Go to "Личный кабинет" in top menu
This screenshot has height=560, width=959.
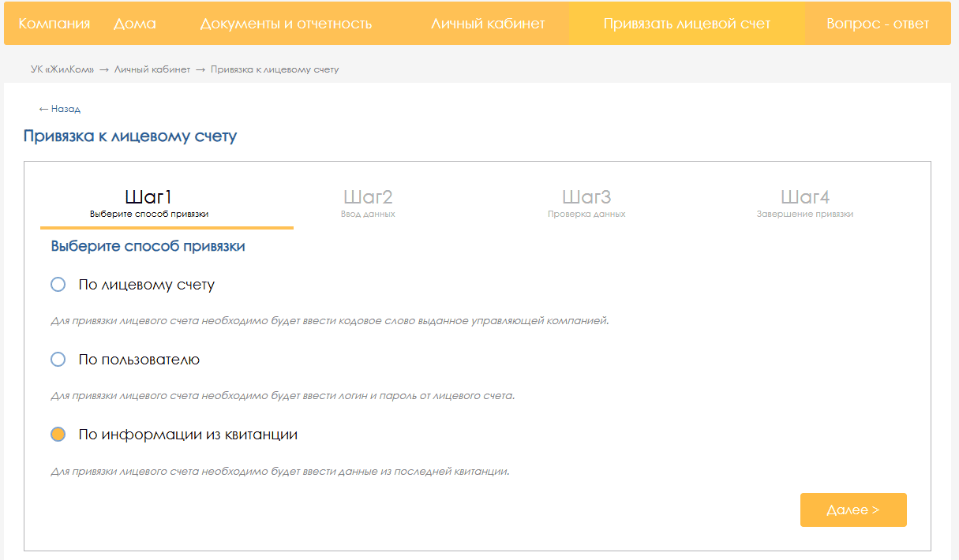pyautogui.click(x=488, y=24)
